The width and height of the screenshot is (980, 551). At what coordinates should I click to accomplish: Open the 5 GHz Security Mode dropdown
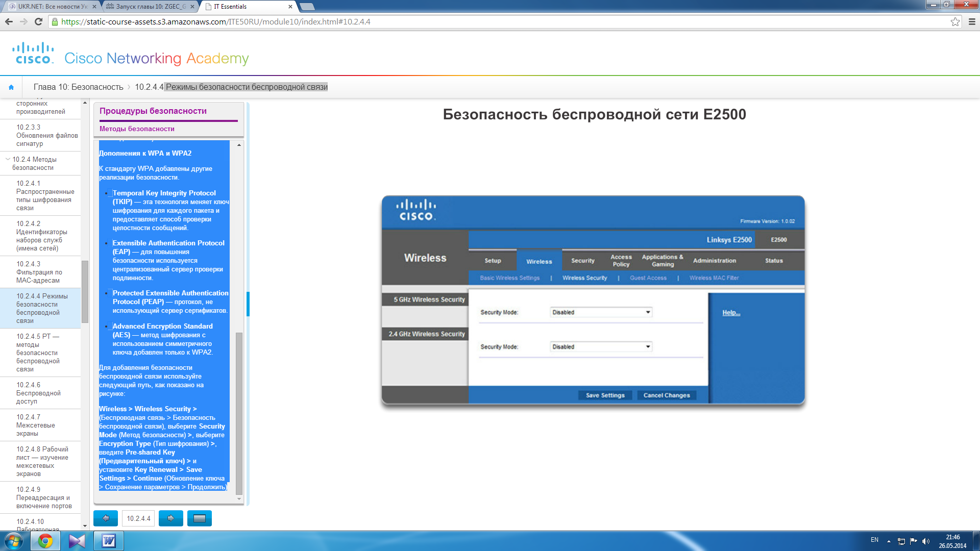[601, 312]
